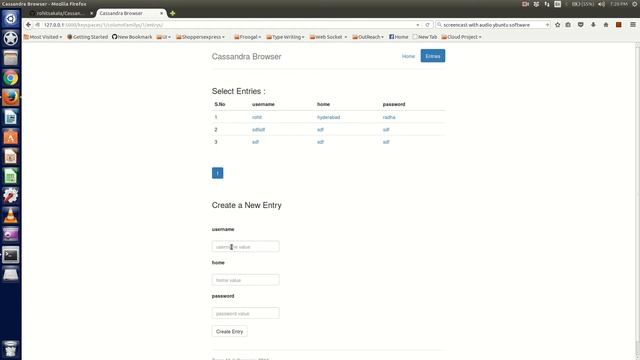Show bookmarks list icon in toolbar

click(x=568, y=25)
